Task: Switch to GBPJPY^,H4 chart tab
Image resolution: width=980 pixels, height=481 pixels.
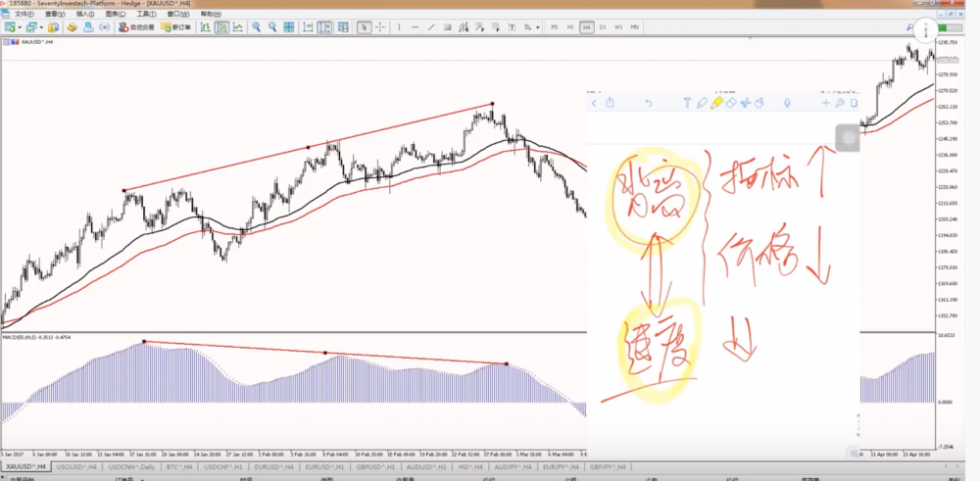Action: point(610,466)
